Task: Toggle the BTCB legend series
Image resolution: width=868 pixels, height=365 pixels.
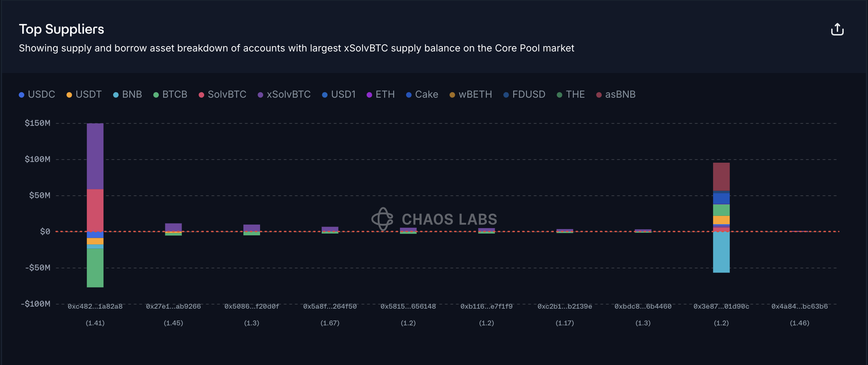Action: tap(170, 95)
